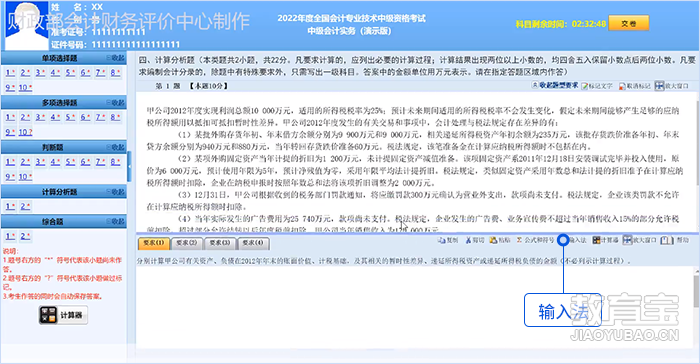Go to question 2 in 单项选择题
700x364 pixels.
25,72
